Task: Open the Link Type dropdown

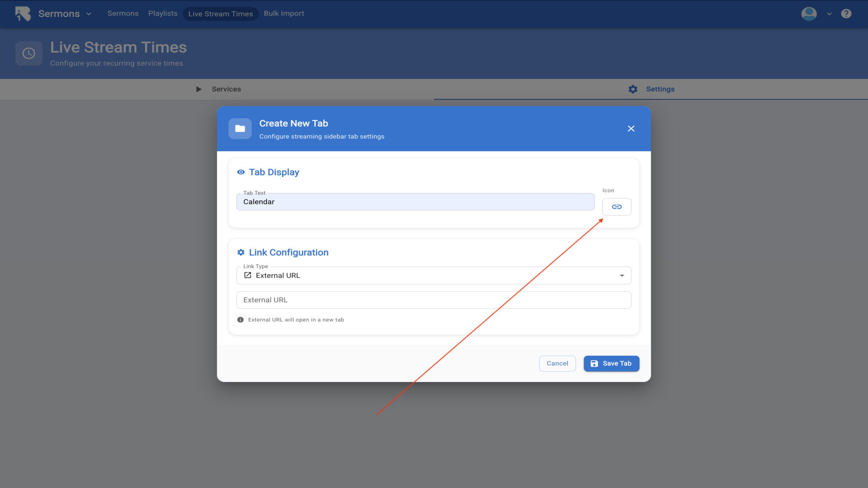Action: [434, 276]
